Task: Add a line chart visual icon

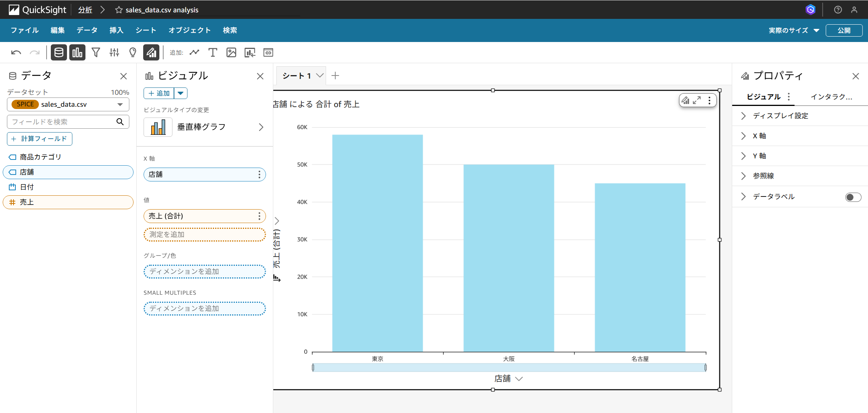Action: (194, 52)
